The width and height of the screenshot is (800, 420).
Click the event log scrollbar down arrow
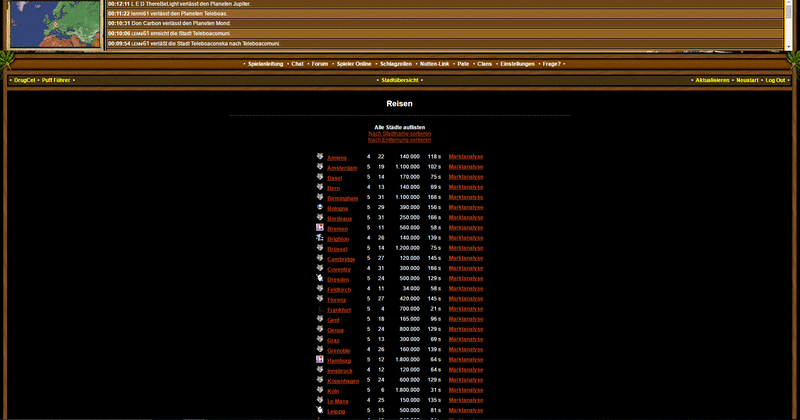coord(788,47)
